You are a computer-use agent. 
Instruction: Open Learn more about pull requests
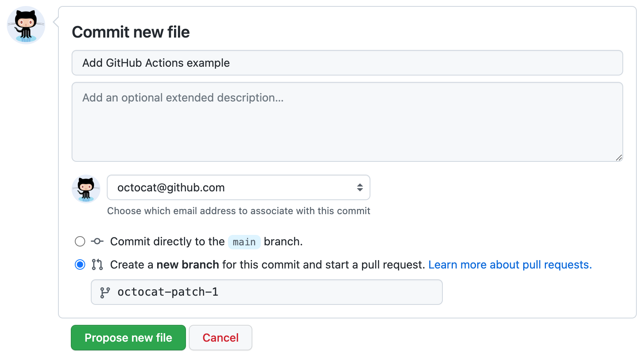[x=510, y=265]
